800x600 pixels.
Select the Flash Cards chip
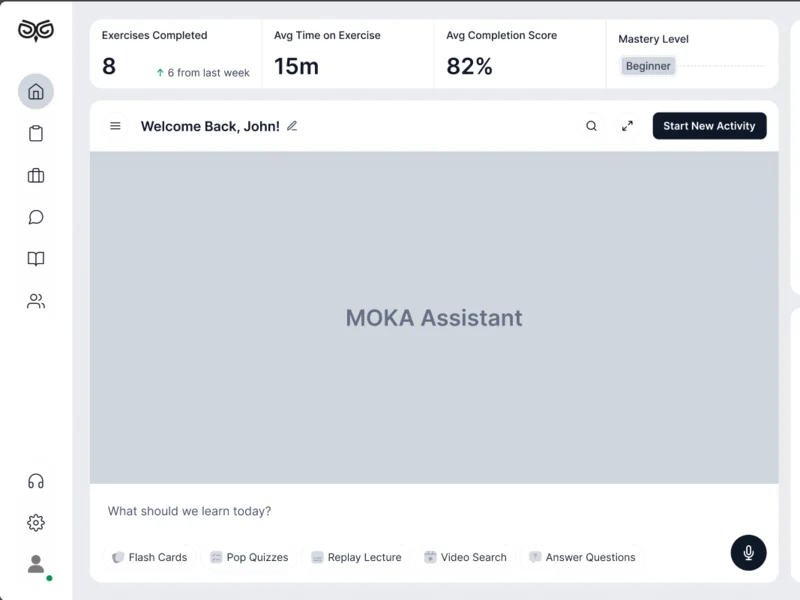[149, 557]
